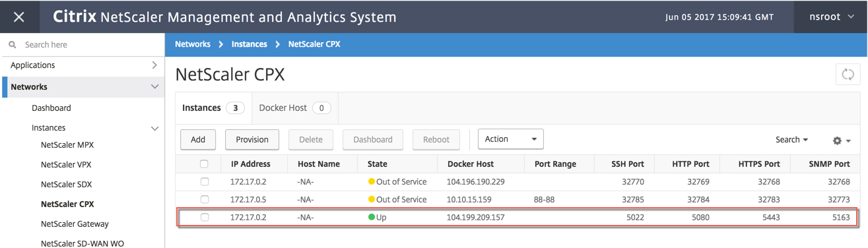This screenshot has height=248, width=868.
Task: Check the row with Docker Host 104.196.190.229
Action: point(204,182)
